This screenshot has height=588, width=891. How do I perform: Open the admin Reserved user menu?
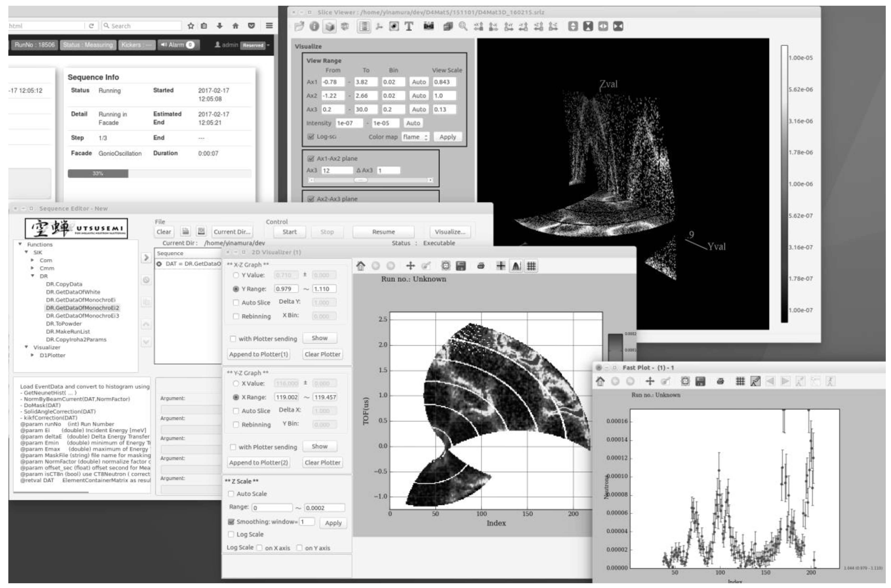pos(243,45)
